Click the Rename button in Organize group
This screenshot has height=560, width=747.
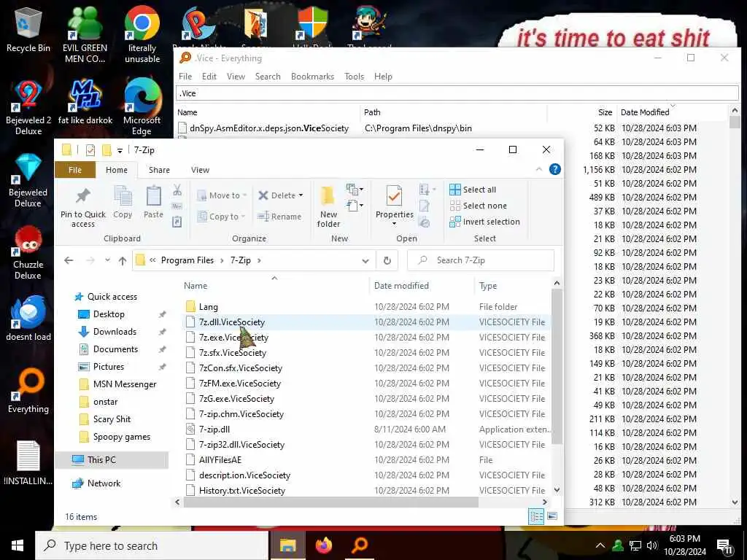(x=279, y=217)
